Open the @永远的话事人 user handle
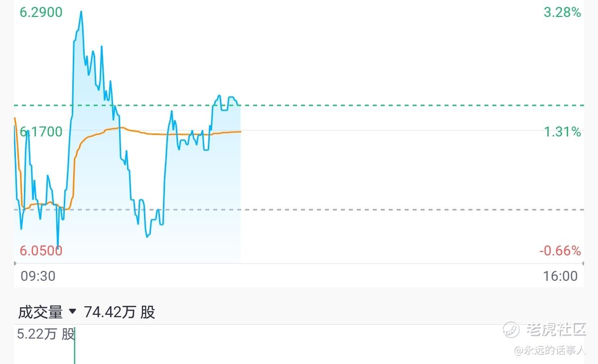Viewport: 598px width, 364px height. tap(550, 351)
